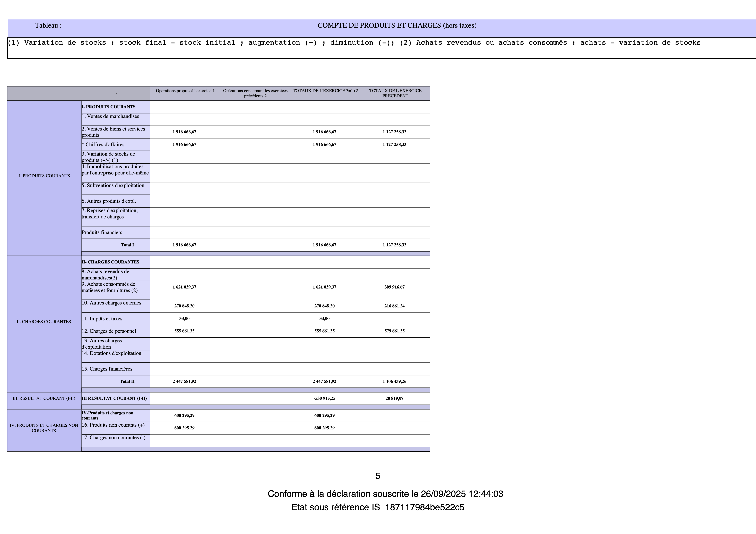756x534 pixels.
Task: Click the '12. Charges de personnel' label
Action: tap(109, 331)
